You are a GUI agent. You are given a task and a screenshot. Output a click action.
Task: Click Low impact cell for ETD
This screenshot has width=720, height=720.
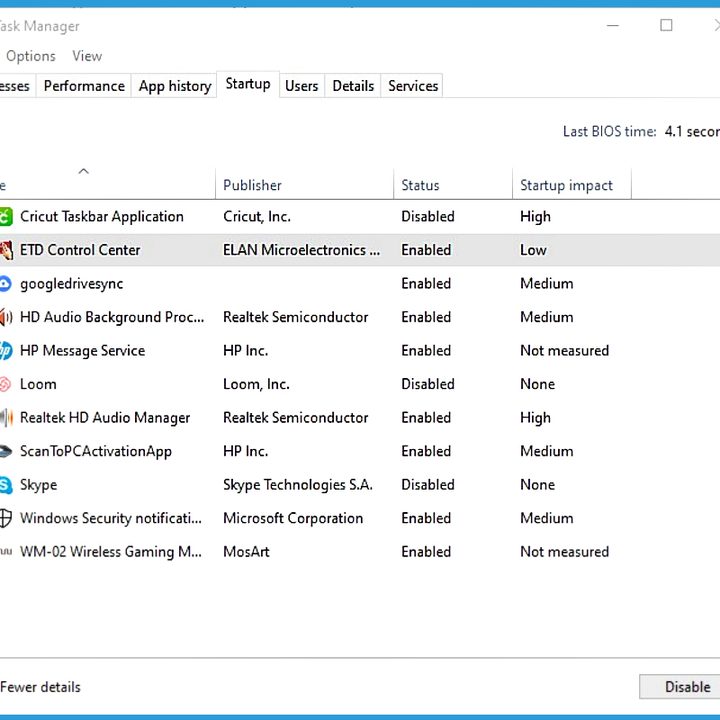click(x=533, y=250)
